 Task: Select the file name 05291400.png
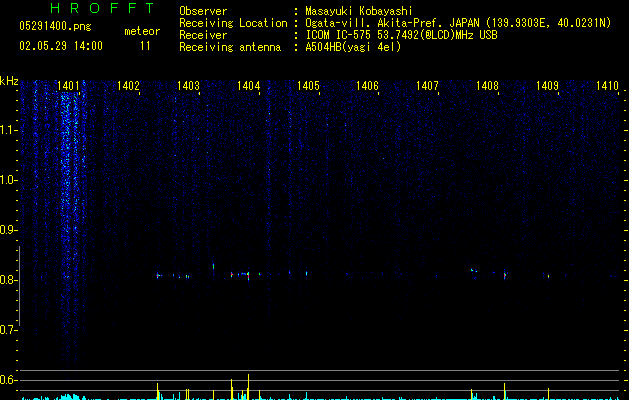pyautogui.click(x=55, y=26)
